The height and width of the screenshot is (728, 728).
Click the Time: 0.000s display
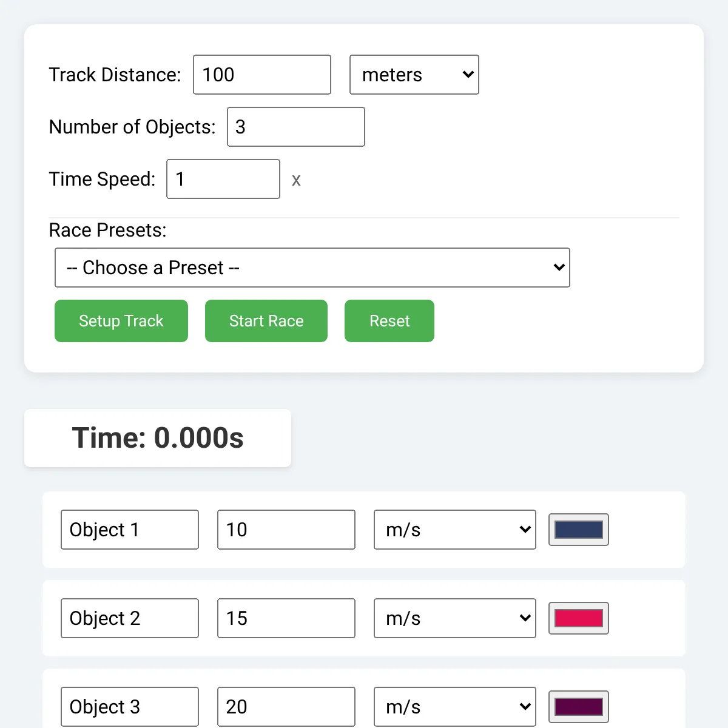pyautogui.click(x=158, y=438)
